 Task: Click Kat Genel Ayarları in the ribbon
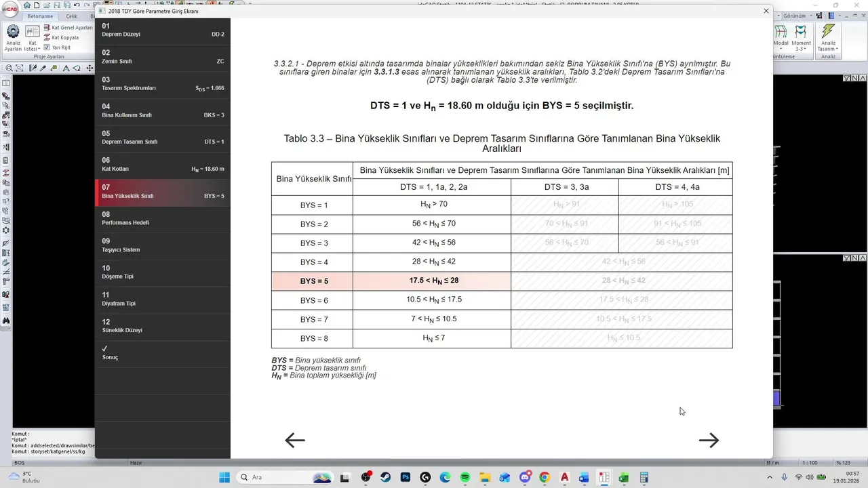[x=68, y=28]
